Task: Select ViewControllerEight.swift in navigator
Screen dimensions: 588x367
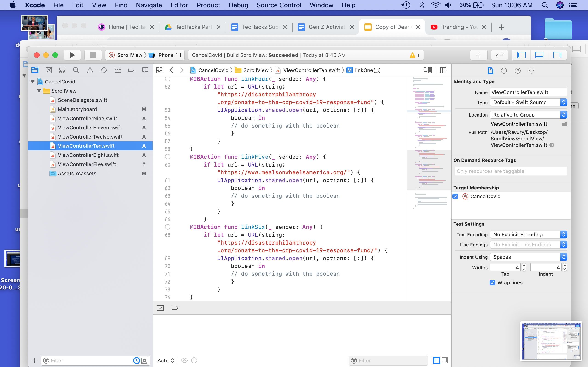Action: click(x=88, y=155)
